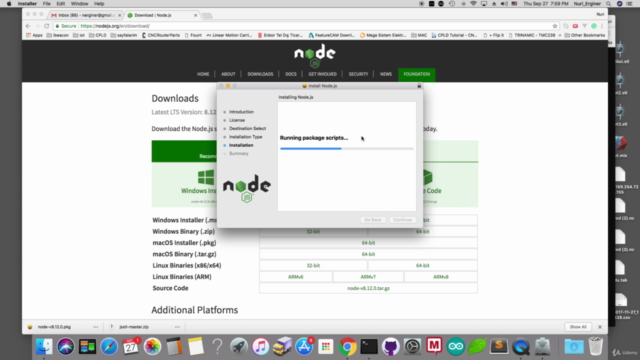
Task: Switch to Google Chrome in Dock
Action: click(347, 347)
